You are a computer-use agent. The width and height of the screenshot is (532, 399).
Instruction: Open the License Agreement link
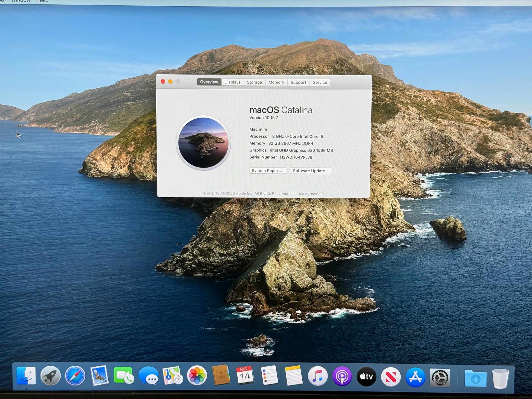(307, 194)
